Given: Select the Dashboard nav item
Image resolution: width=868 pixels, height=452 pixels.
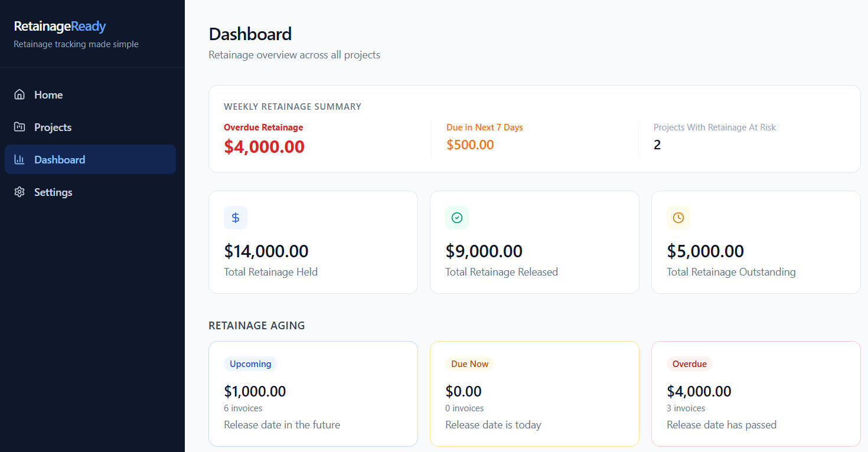Looking at the screenshot, I should click(x=60, y=160).
